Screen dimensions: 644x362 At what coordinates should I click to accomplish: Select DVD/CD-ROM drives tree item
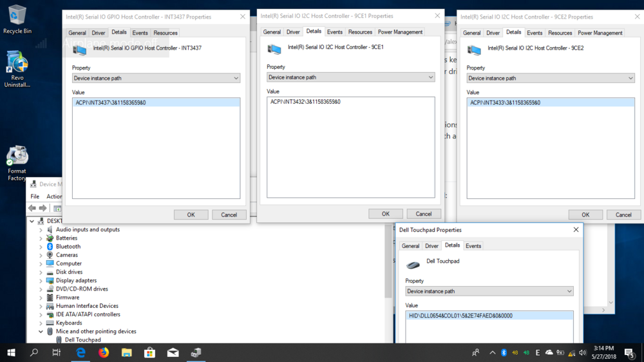(x=82, y=289)
